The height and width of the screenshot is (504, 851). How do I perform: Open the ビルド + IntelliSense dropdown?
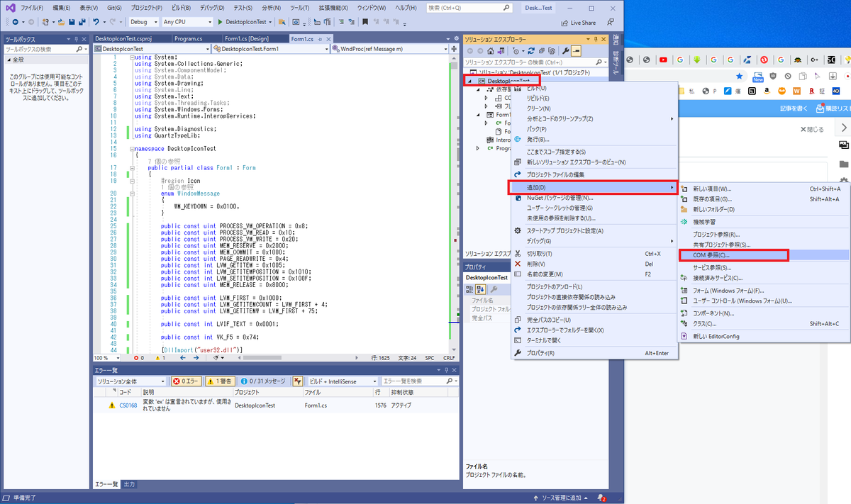(343, 381)
